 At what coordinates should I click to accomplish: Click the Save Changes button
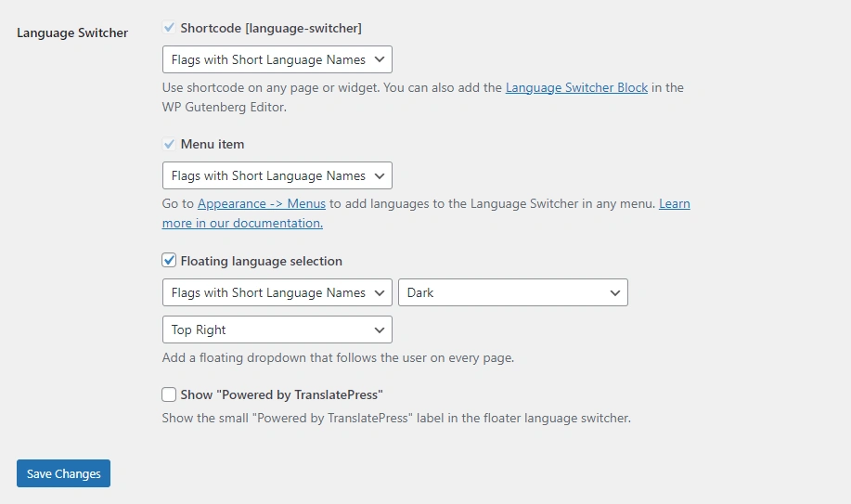tap(64, 473)
